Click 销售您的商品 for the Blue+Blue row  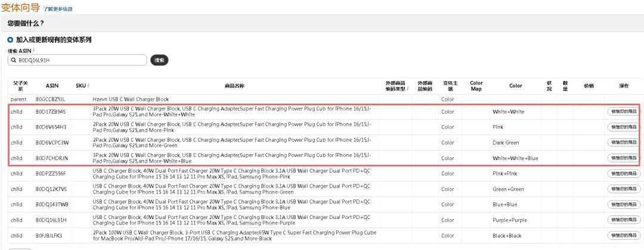(624, 205)
